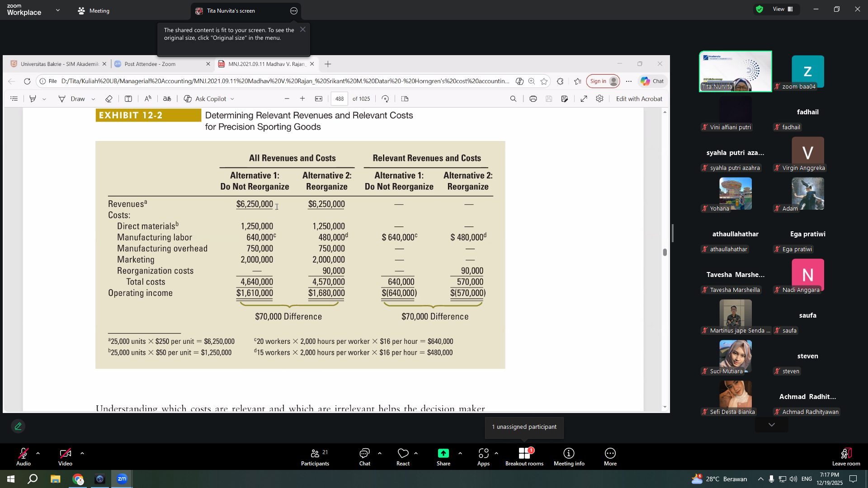Click the browser address bar

point(285,81)
